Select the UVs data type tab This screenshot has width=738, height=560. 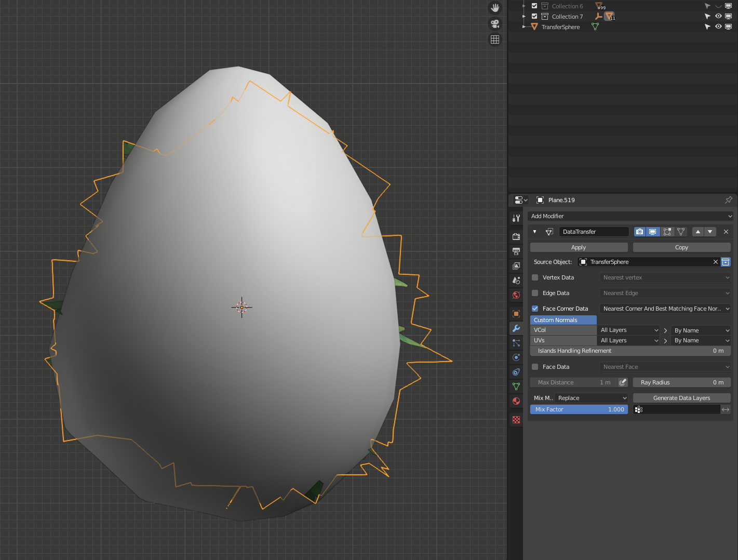[x=563, y=340]
